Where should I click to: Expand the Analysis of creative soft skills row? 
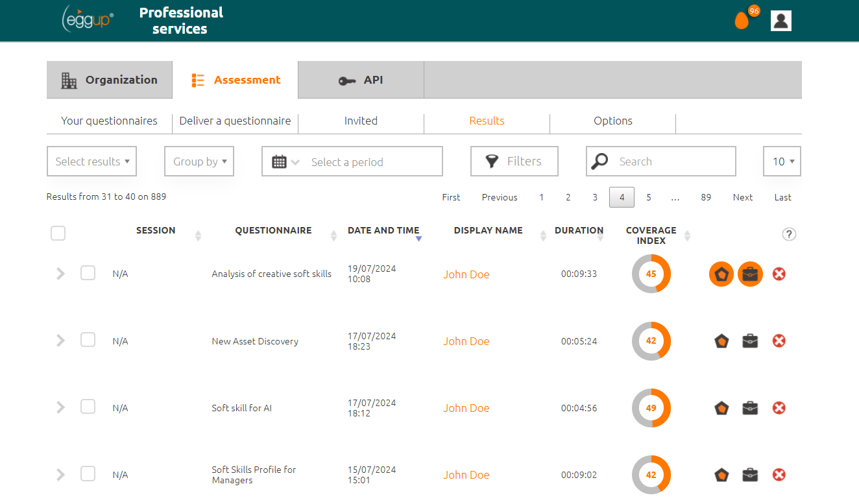pos(60,274)
